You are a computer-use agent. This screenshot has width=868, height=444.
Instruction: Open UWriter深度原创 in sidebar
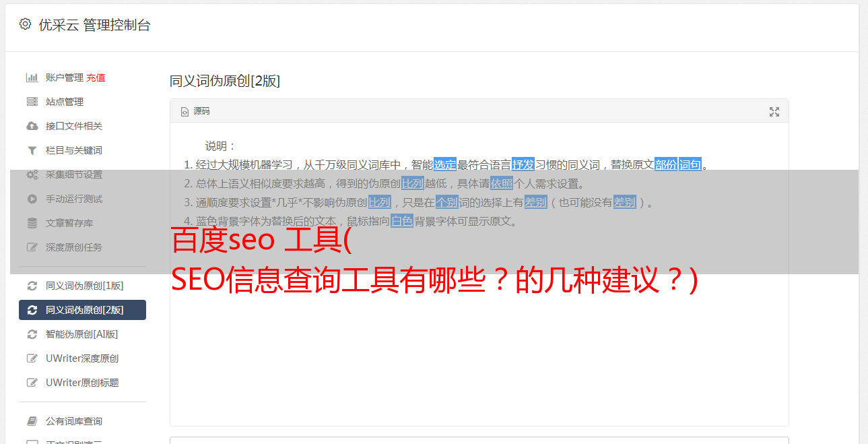pos(82,358)
